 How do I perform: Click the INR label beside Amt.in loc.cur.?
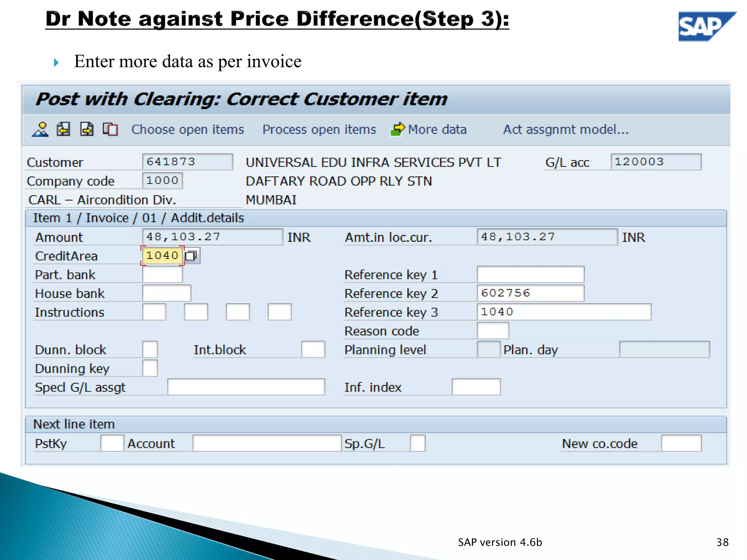point(633,238)
